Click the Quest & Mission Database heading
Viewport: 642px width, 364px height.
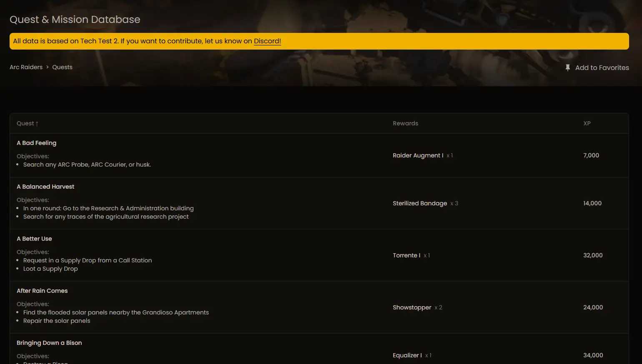tap(75, 20)
